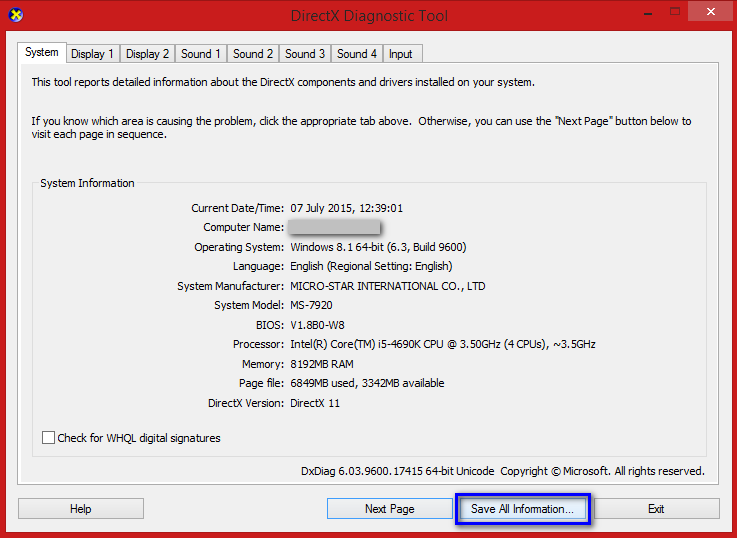Click the Current Date/Time label

click(x=237, y=208)
